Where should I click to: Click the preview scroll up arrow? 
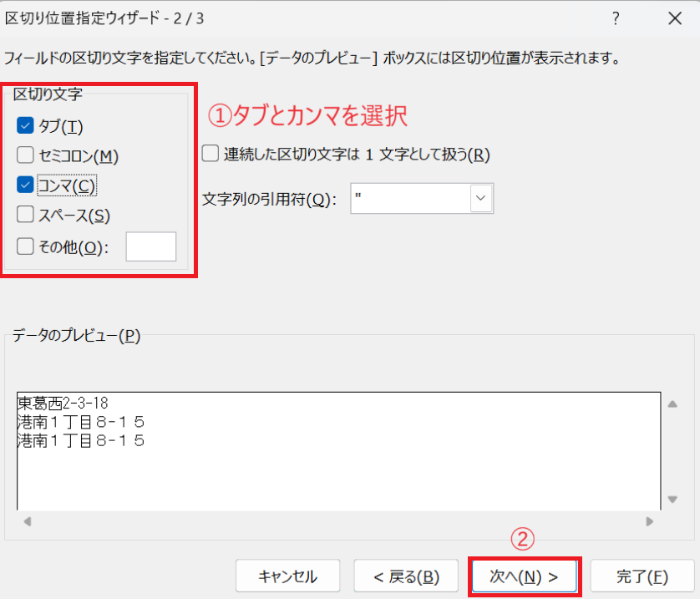point(672,404)
